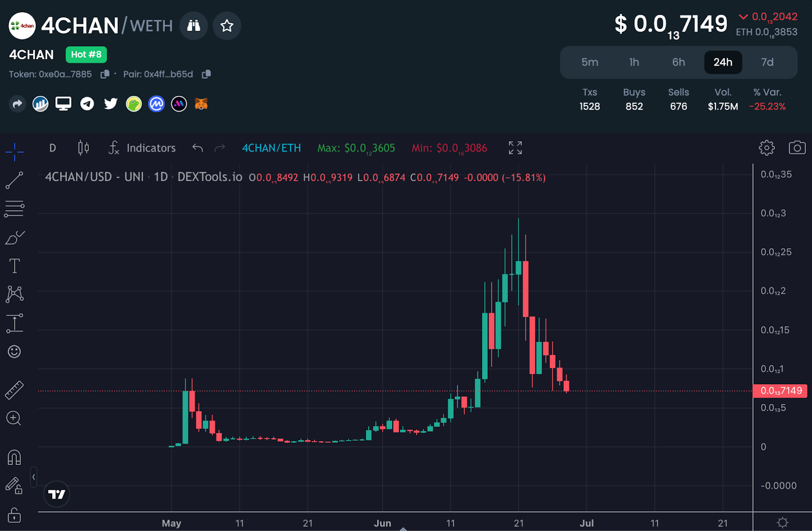Open the Indicators menu
The image size is (812, 531).
pyautogui.click(x=142, y=148)
